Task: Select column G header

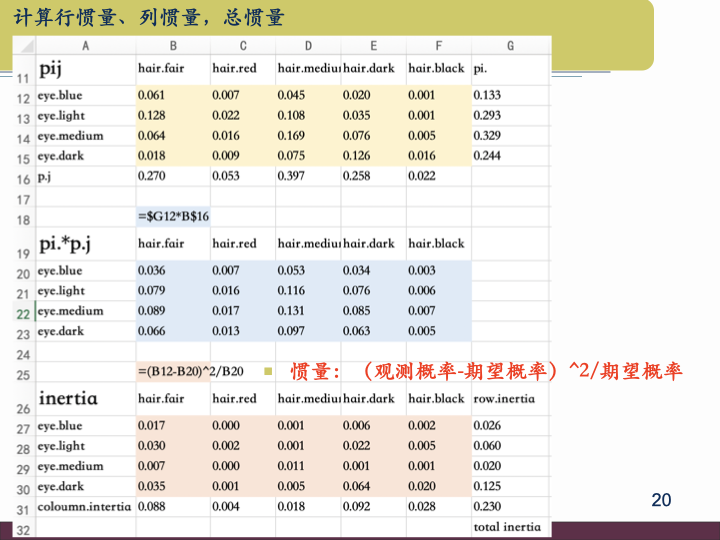Action: click(510, 46)
